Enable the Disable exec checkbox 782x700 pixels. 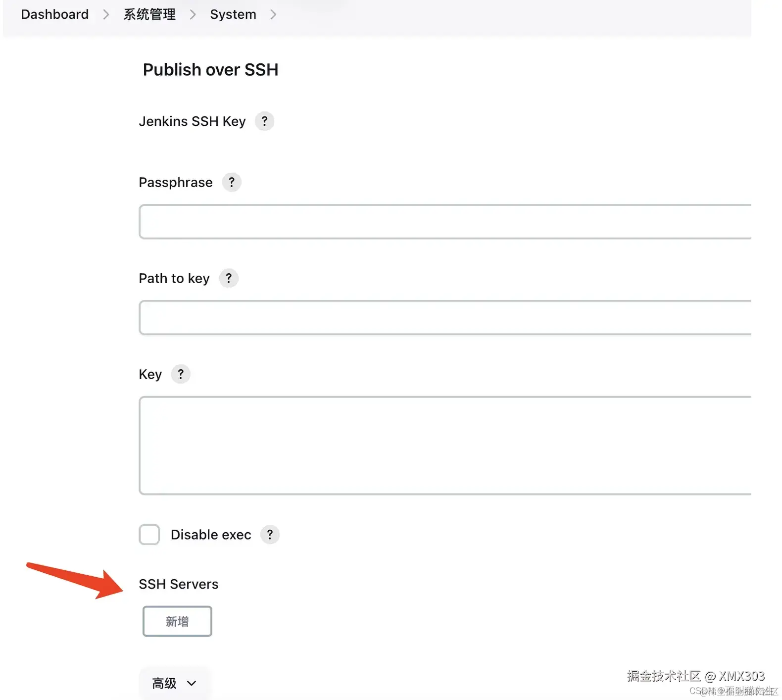tap(149, 535)
